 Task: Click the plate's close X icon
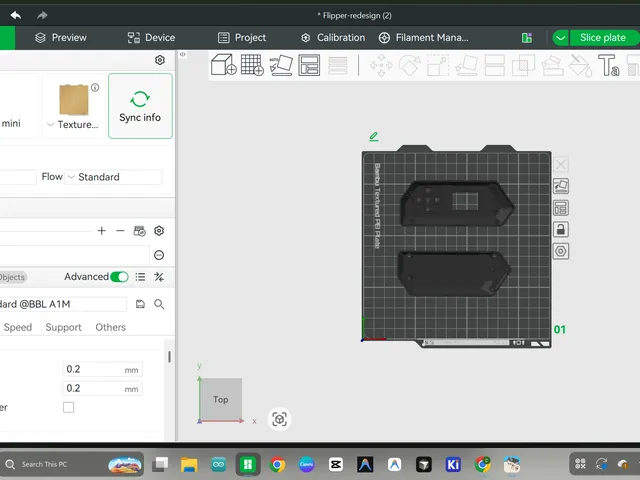click(x=561, y=164)
